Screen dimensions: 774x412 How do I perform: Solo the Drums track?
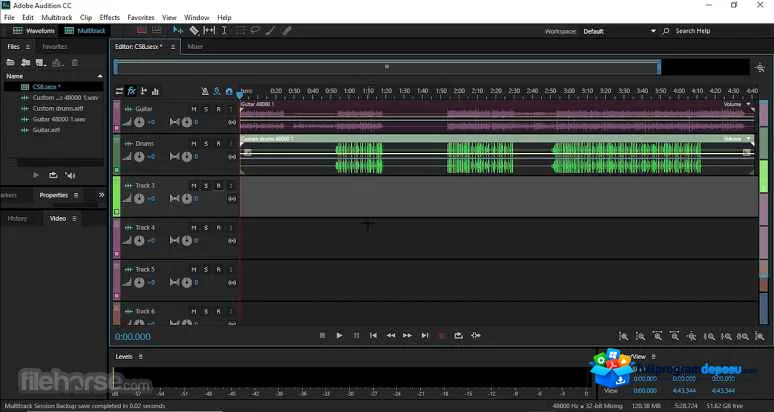tap(206, 144)
